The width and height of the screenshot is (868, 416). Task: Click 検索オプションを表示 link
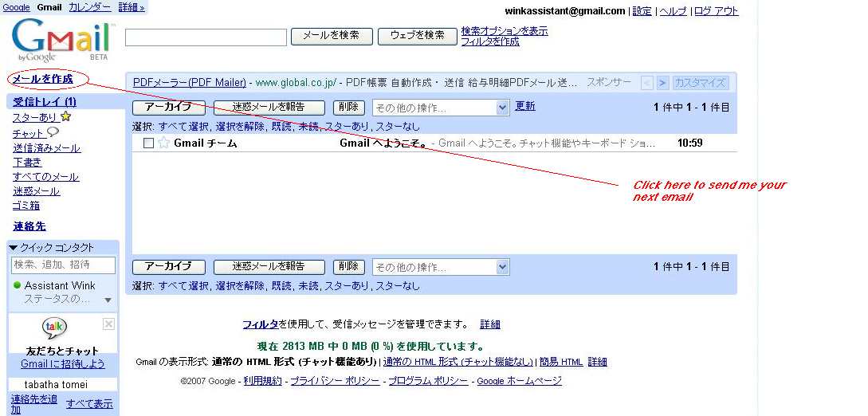pos(505,31)
